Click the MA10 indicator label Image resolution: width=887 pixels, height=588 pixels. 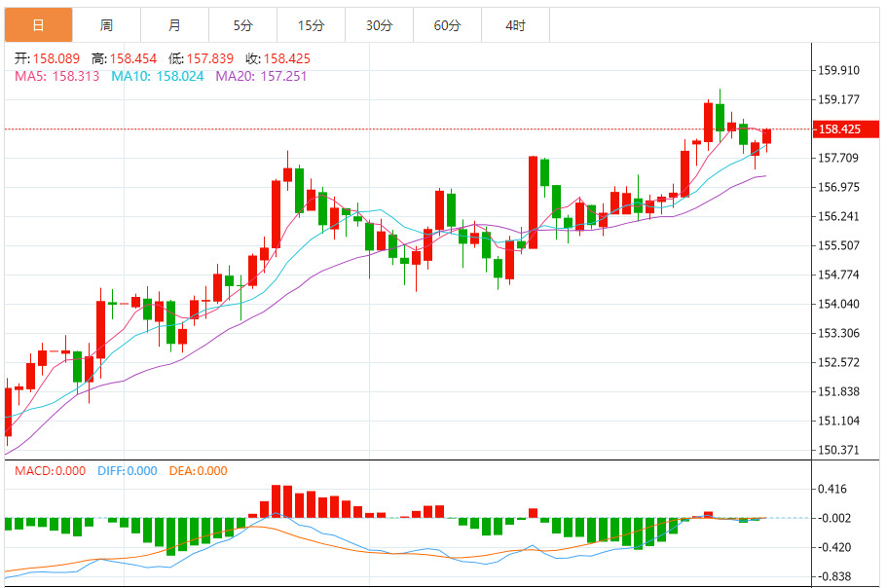[157, 76]
